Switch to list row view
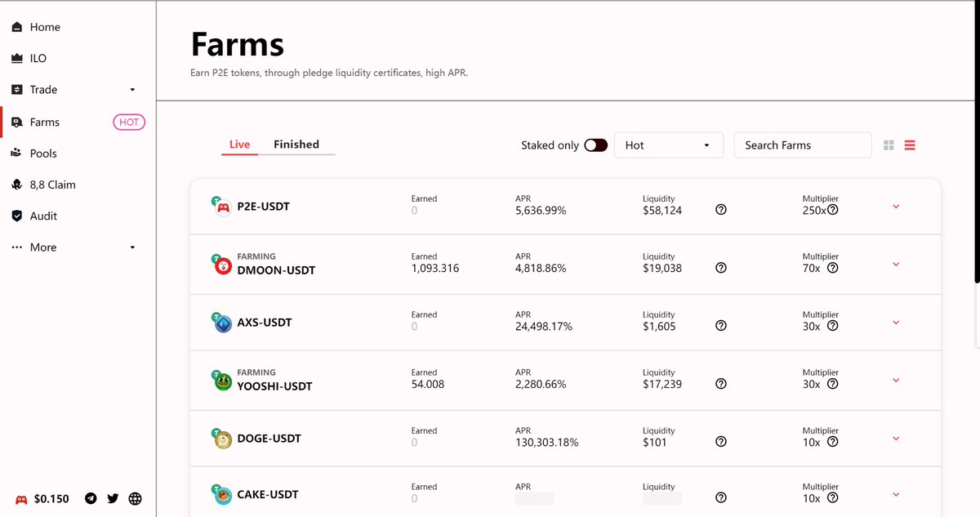 pos(910,145)
